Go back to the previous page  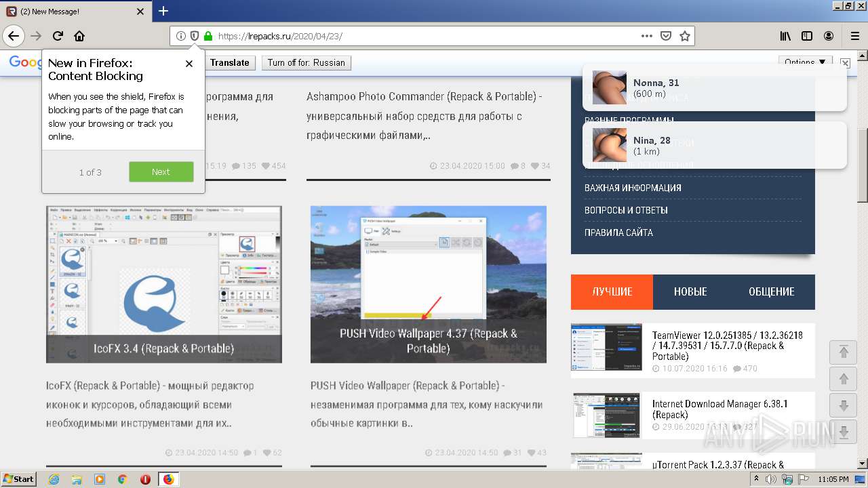[14, 36]
